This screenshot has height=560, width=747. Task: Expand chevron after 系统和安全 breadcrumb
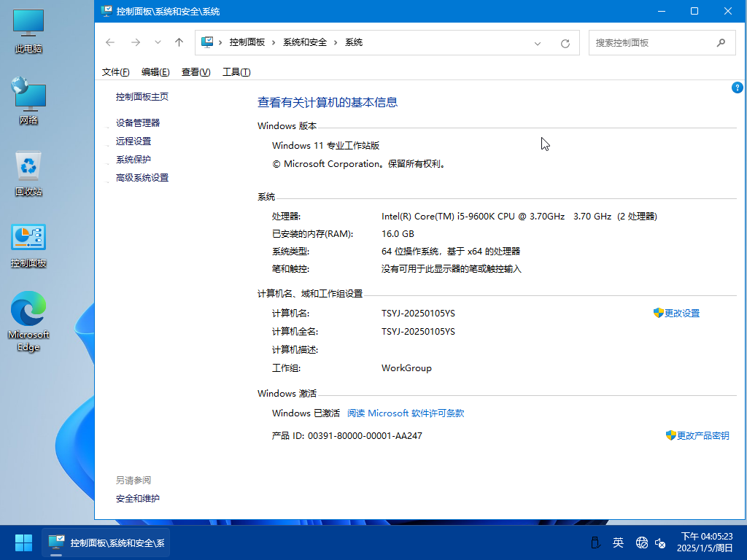(x=336, y=43)
